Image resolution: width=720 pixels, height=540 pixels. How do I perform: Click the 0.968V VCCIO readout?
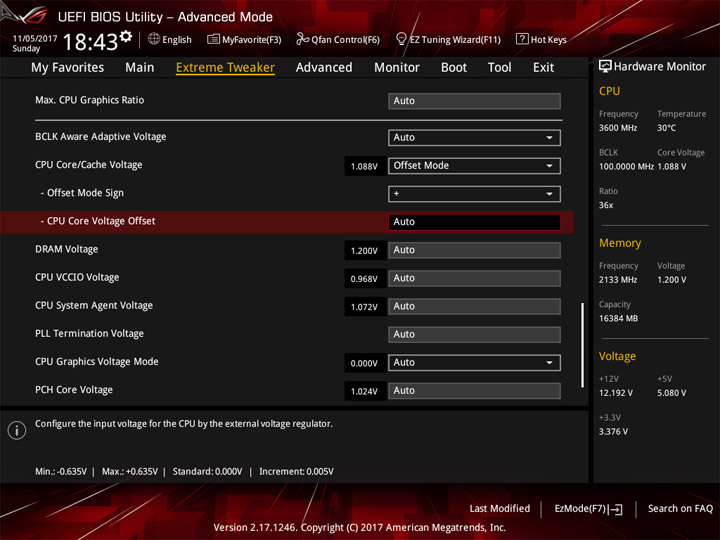click(364, 279)
